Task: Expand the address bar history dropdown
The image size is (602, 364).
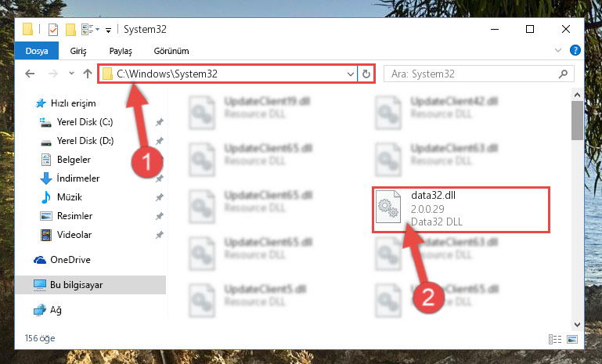Action: pos(350,74)
